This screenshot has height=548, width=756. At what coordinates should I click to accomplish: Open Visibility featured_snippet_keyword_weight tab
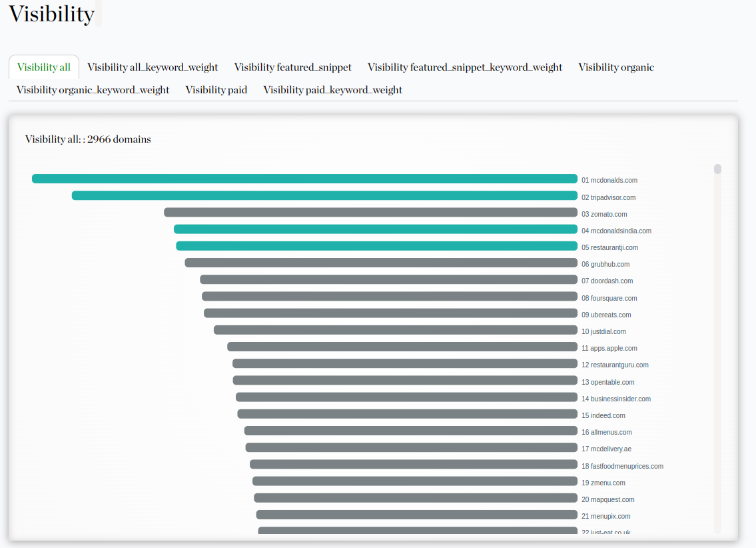point(465,67)
